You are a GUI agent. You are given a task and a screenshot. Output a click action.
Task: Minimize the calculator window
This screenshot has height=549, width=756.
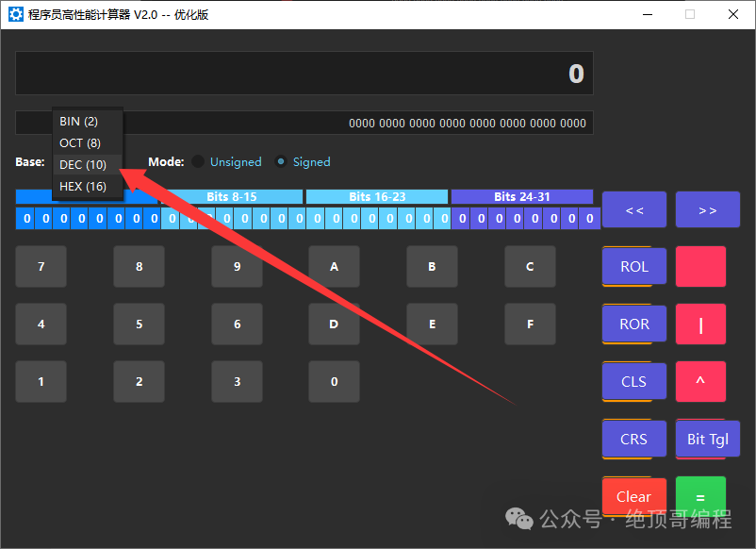tap(648, 14)
